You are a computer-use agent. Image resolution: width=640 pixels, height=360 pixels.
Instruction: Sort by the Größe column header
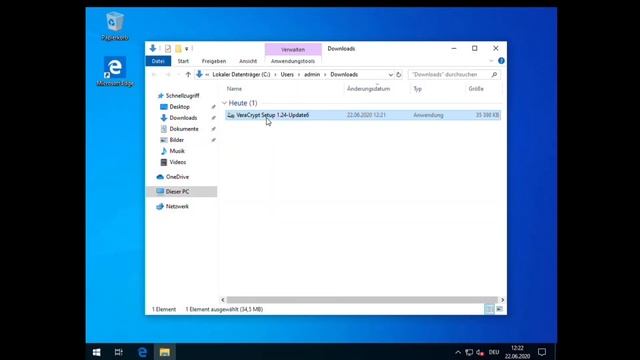tap(476, 89)
